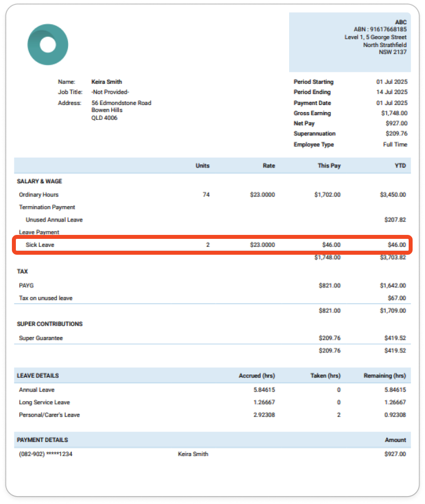Click the (082-902) *****1234 bank account
This screenshot has width=425, height=504.
[46, 454]
